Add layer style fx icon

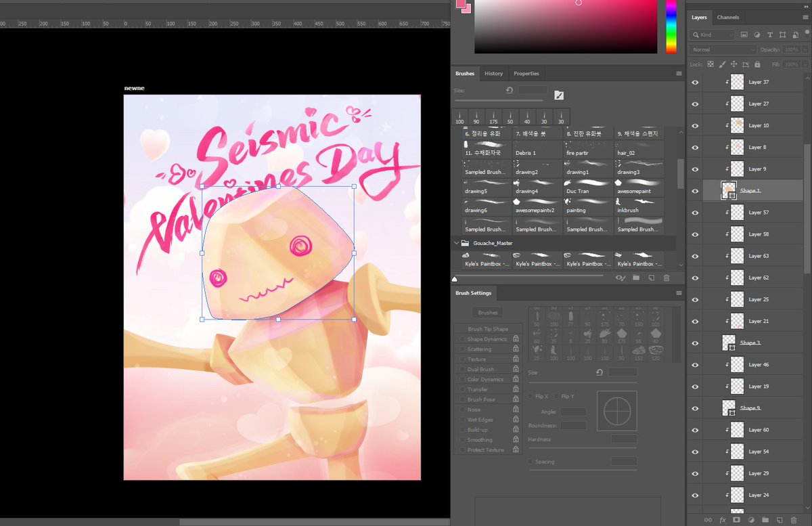tap(723, 520)
